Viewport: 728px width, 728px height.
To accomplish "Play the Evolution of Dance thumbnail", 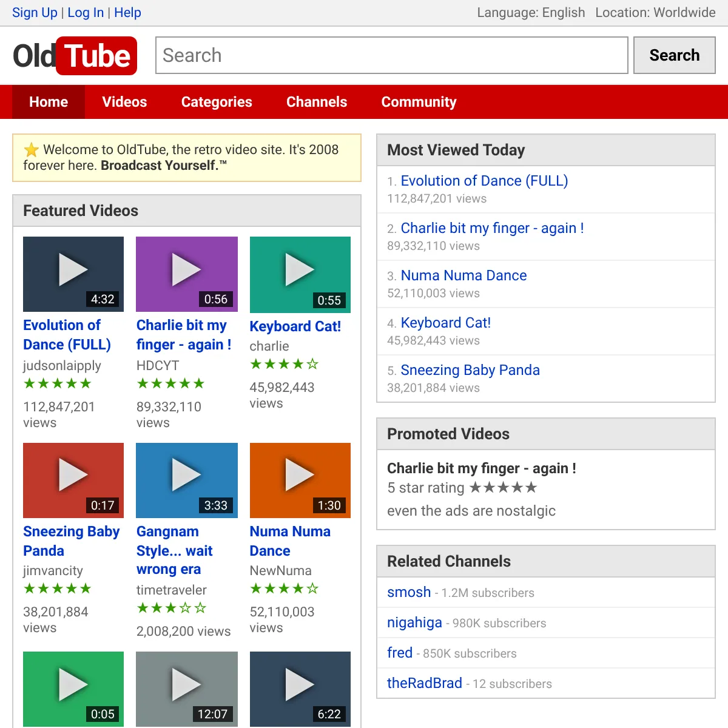I will tap(73, 274).
